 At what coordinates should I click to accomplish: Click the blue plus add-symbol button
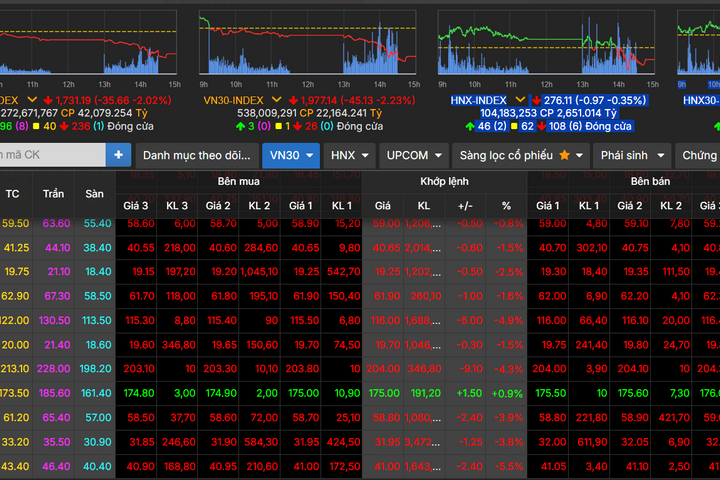(119, 155)
